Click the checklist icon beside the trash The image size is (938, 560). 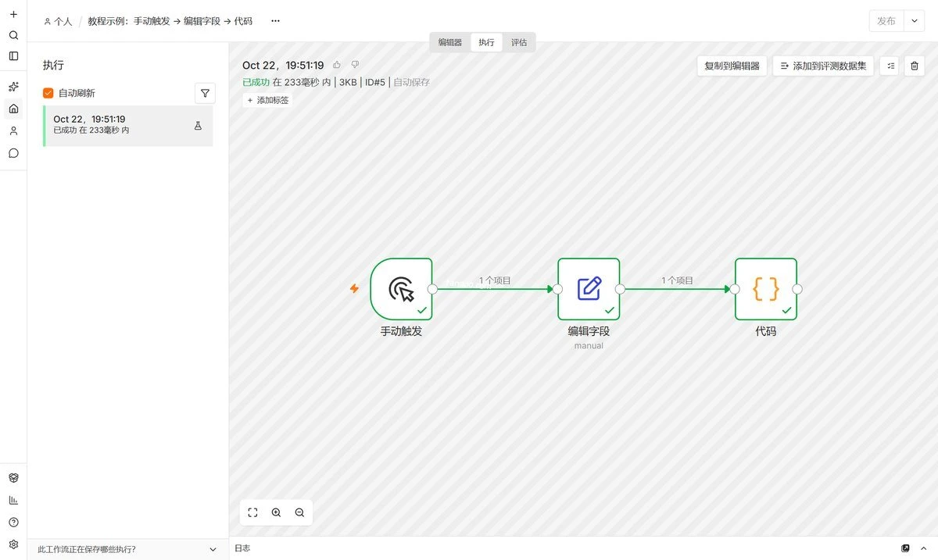coord(891,66)
